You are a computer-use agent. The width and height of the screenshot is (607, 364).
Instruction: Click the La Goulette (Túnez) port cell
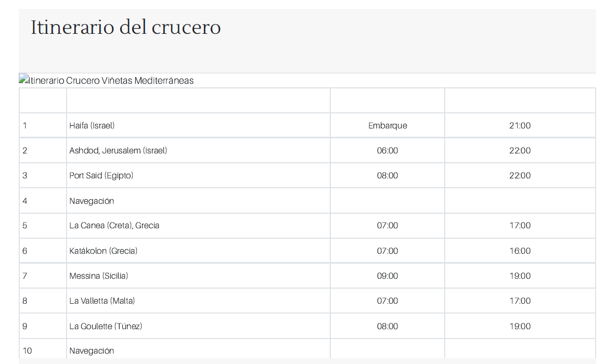106,326
